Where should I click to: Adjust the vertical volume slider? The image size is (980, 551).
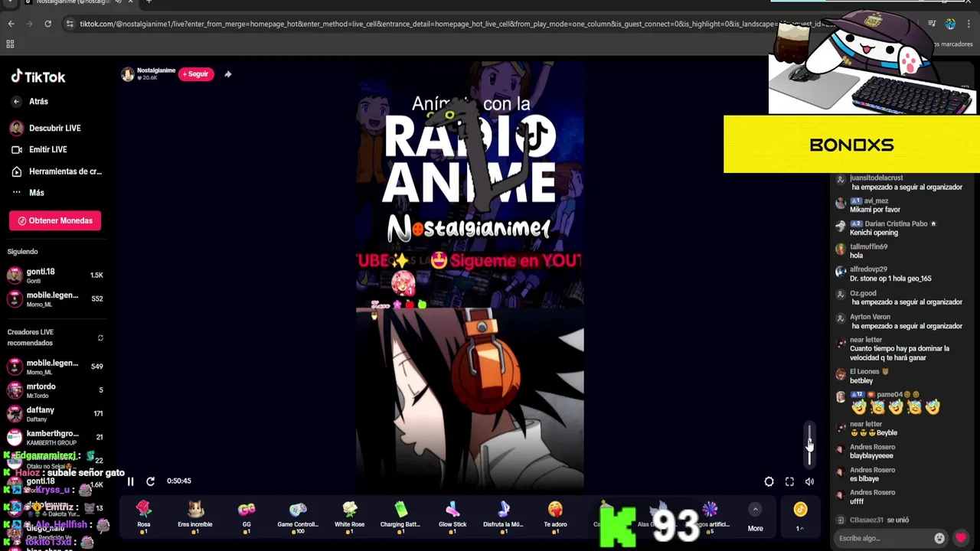(x=809, y=444)
